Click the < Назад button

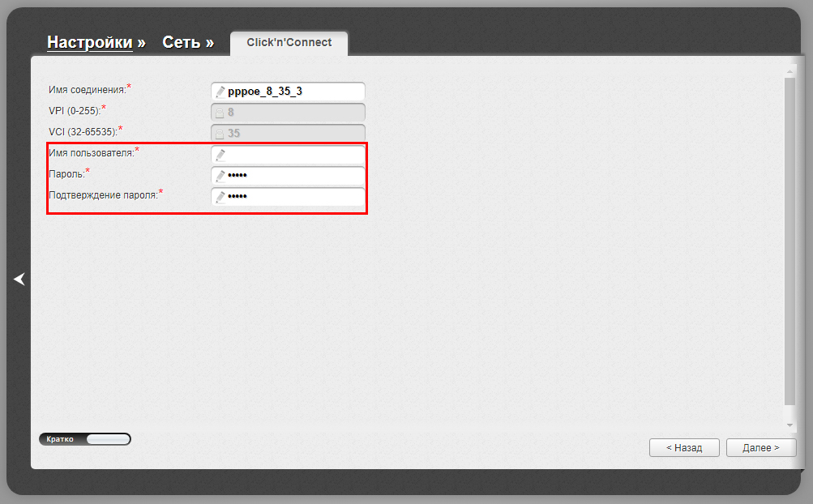(684, 447)
